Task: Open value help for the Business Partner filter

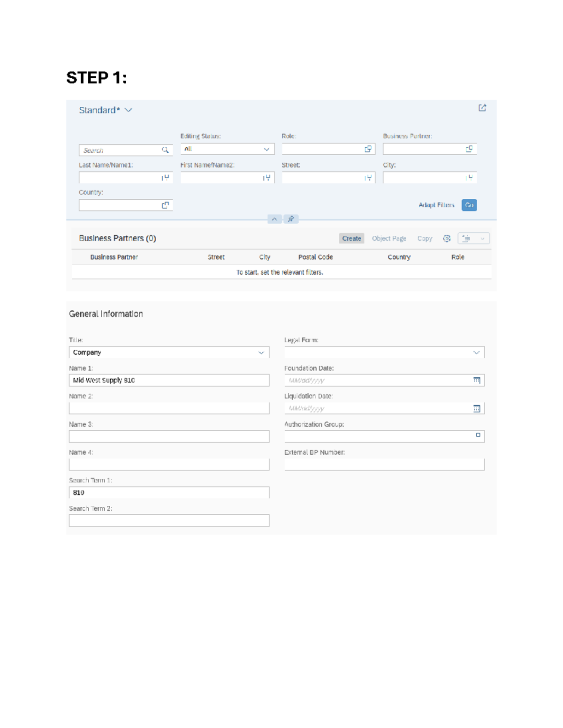Action: tap(469, 149)
